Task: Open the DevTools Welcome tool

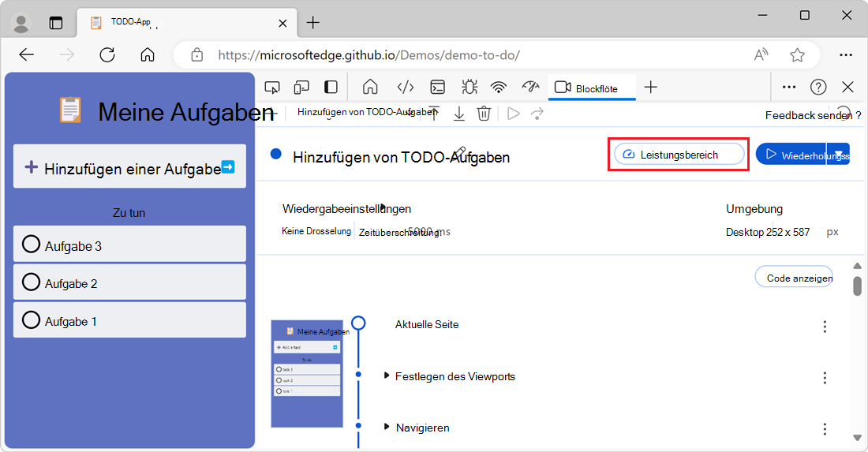Action: (370, 88)
